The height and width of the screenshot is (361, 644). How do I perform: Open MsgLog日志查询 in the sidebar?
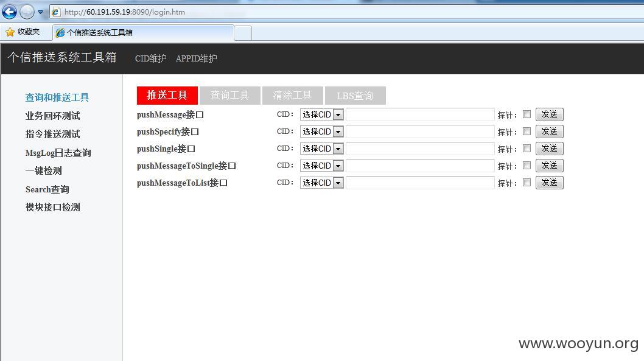coord(58,153)
